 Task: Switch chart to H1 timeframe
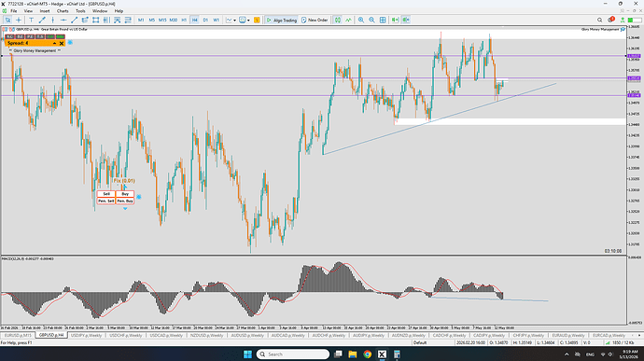[x=184, y=20]
